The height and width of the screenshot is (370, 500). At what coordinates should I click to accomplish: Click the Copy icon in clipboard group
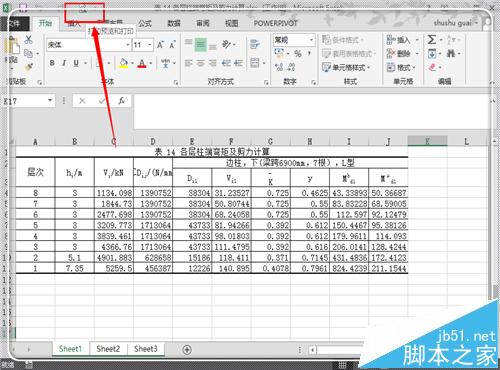28,53
